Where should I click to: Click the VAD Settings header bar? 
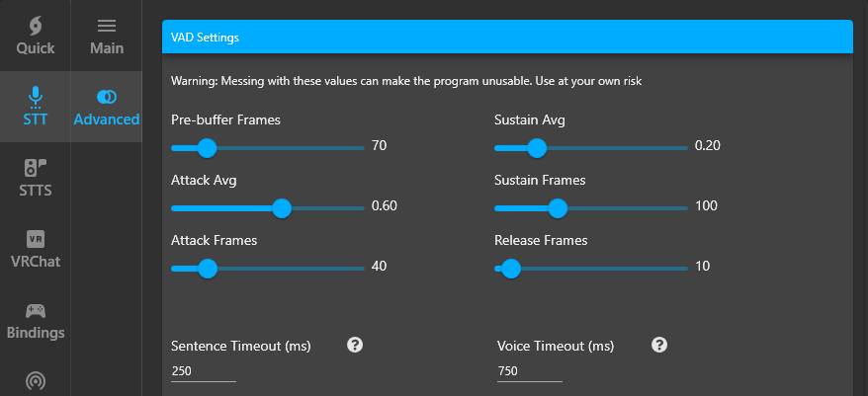[507, 38]
